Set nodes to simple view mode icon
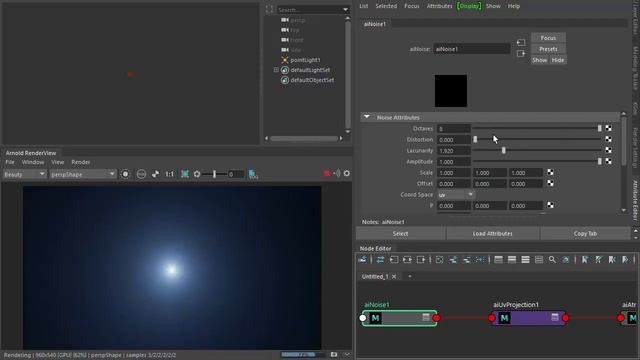The image size is (640, 360). [x=498, y=260]
